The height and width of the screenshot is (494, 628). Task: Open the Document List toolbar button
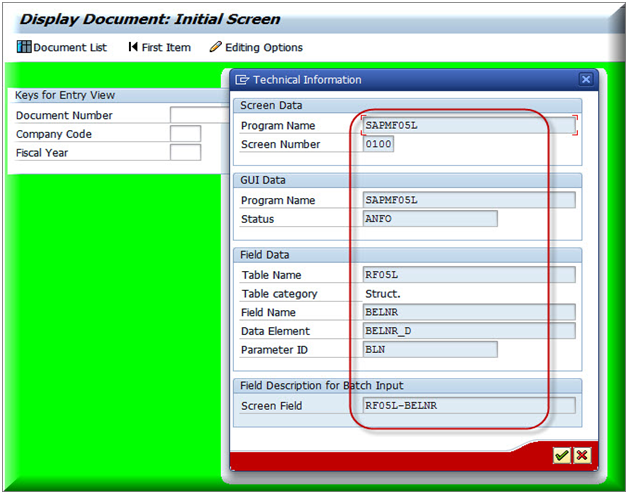tap(62, 47)
